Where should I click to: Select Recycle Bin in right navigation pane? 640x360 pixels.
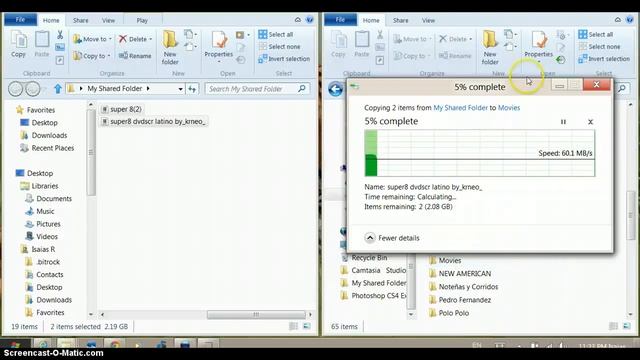click(364, 258)
